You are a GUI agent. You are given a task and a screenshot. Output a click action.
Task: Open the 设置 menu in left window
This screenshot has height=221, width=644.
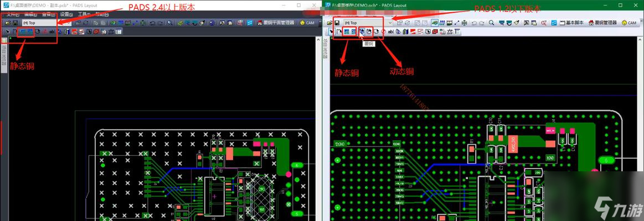click(66, 15)
